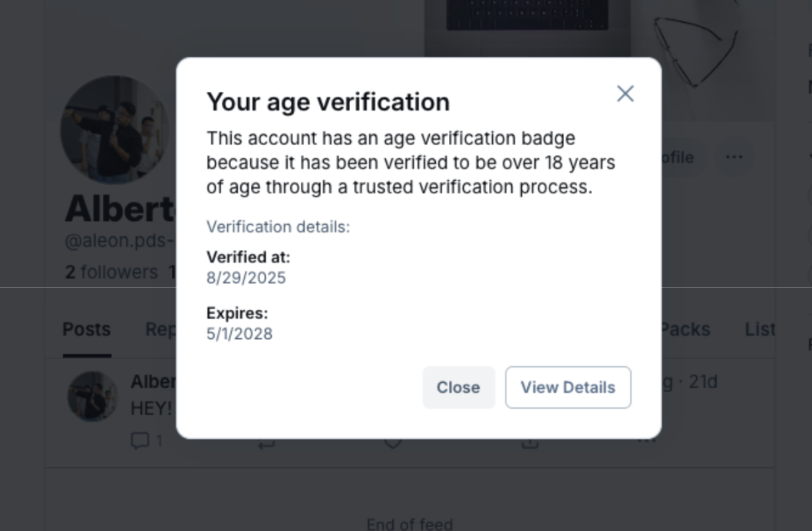Click the reply comment icon on post
Image resolution: width=812 pixels, height=531 pixels.
[x=140, y=440]
